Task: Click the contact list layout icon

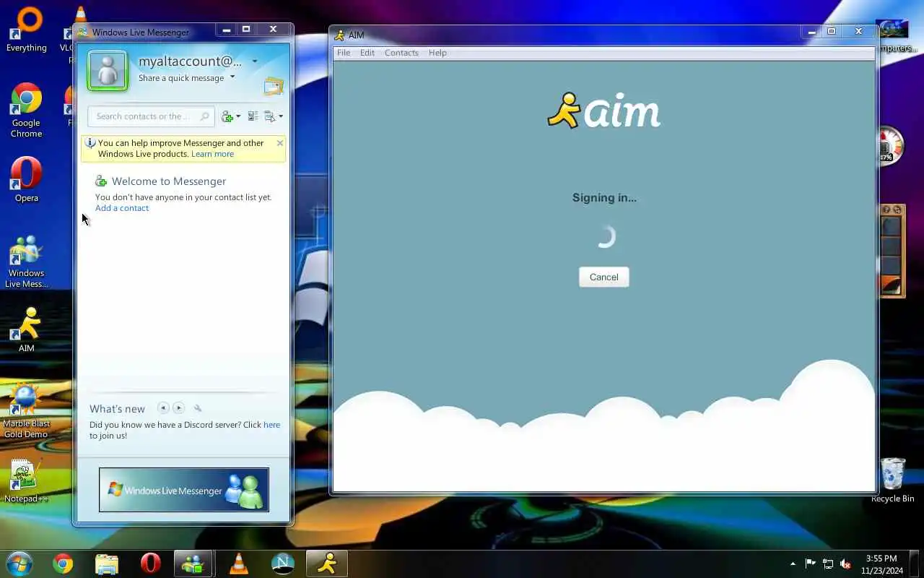Action: (x=253, y=116)
